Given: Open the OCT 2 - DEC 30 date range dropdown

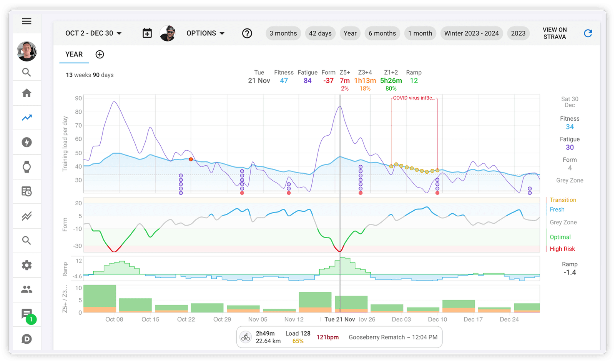Looking at the screenshot, I should click(x=93, y=33).
